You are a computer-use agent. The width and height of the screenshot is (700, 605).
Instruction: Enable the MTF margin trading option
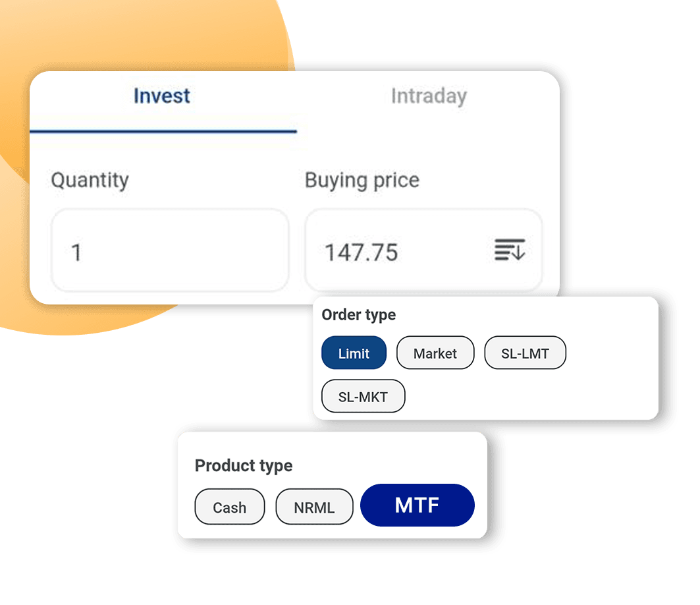(x=417, y=505)
